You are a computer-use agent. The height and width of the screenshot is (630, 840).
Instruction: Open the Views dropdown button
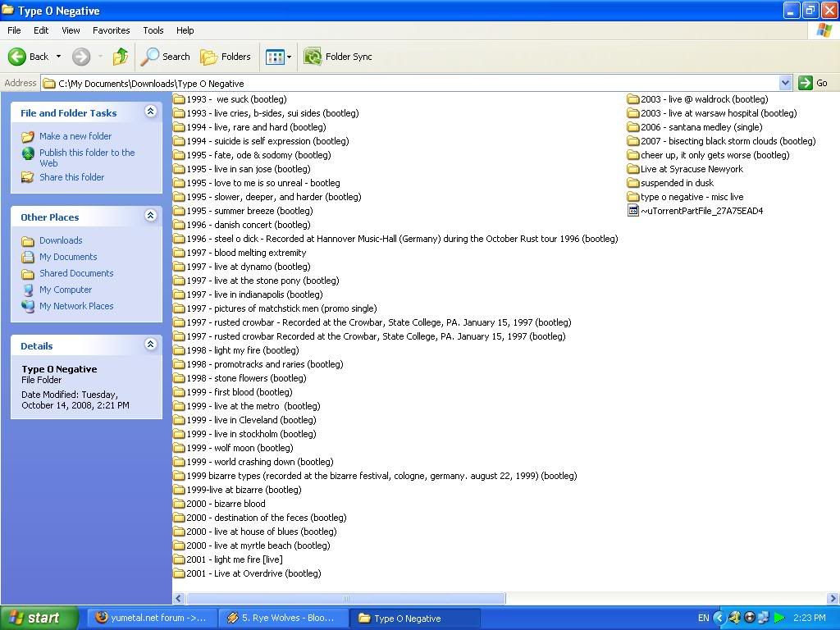[278, 57]
